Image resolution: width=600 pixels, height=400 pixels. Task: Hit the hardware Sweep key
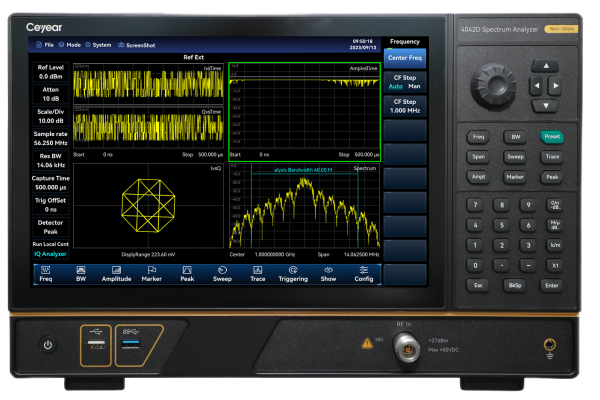[x=515, y=157]
